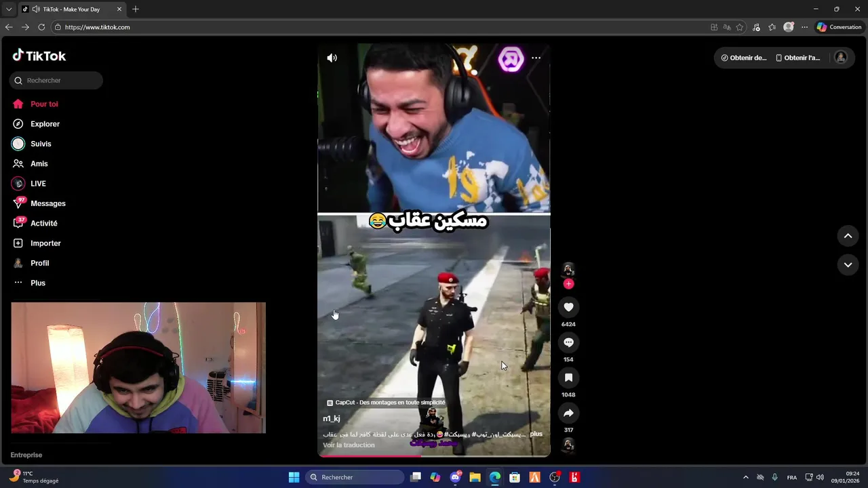
Task: Seek on the red video progress bar
Action: 434,456
